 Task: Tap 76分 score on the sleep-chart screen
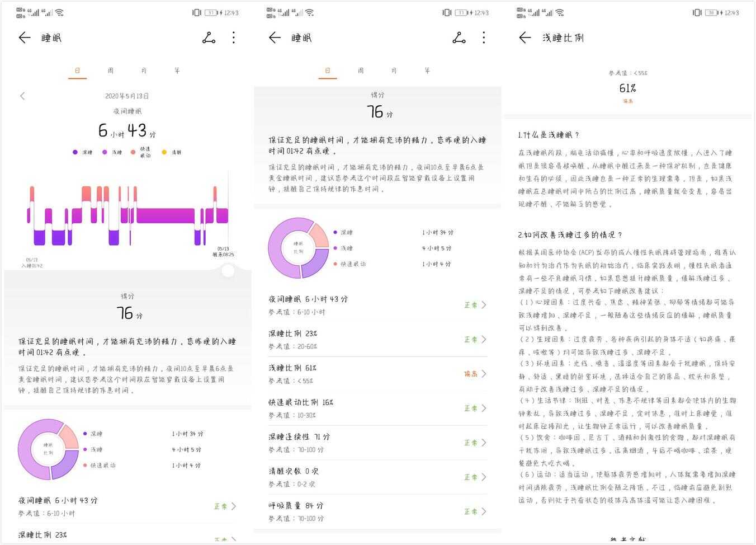click(129, 313)
